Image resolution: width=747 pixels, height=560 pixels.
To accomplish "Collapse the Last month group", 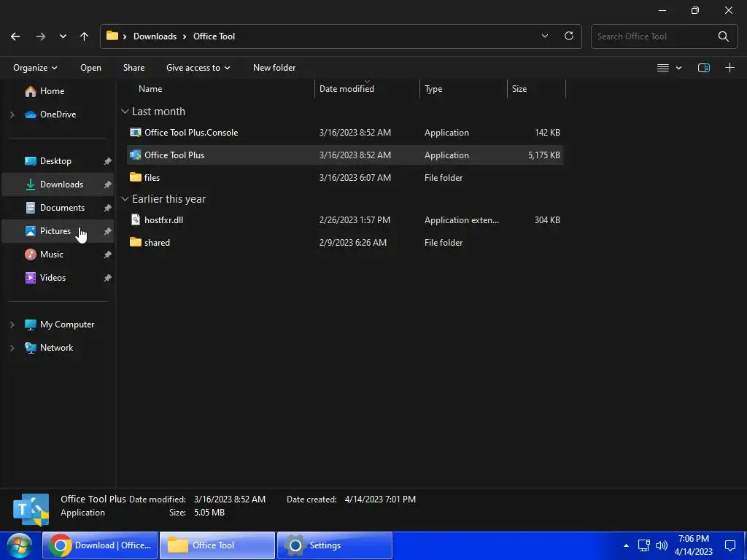I will click(x=125, y=112).
